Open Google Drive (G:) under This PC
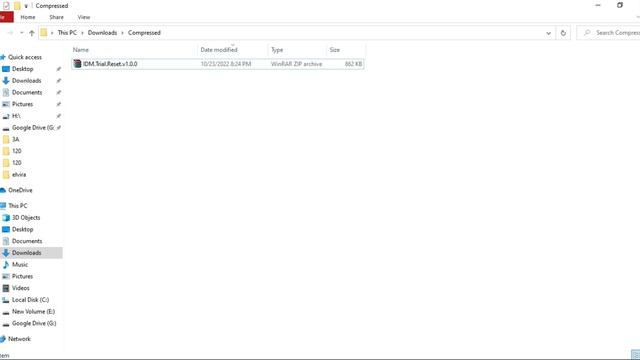Image resolution: width=640 pixels, height=360 pixels. point(34,323)
